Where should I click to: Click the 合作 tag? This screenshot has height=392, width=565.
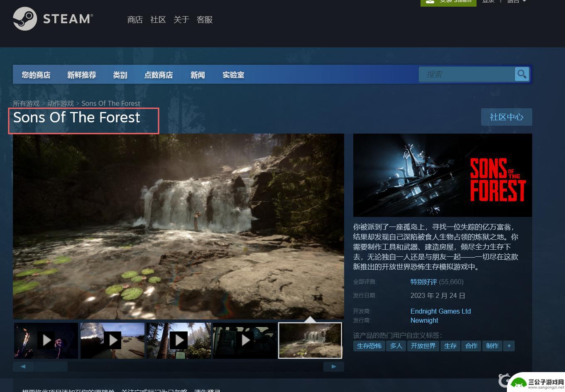click(x=471, y=346)
